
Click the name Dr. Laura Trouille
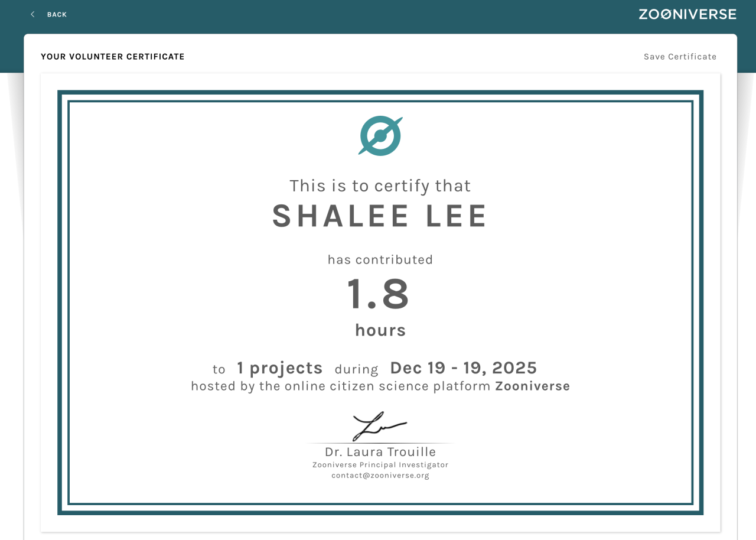380,452
